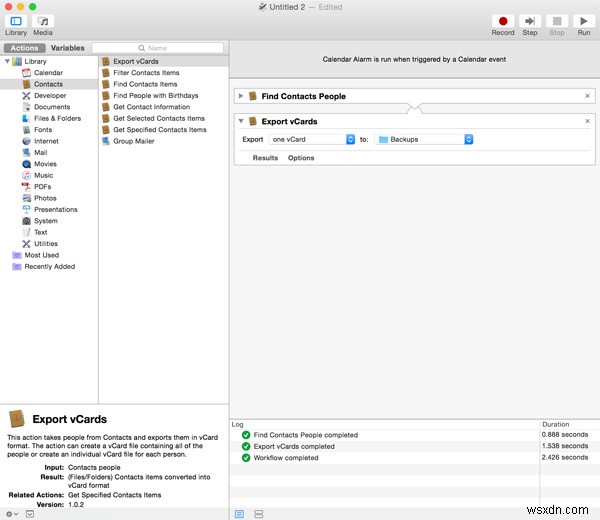Step through the workflow
This screenshot has height=520, width=600.
530,21
